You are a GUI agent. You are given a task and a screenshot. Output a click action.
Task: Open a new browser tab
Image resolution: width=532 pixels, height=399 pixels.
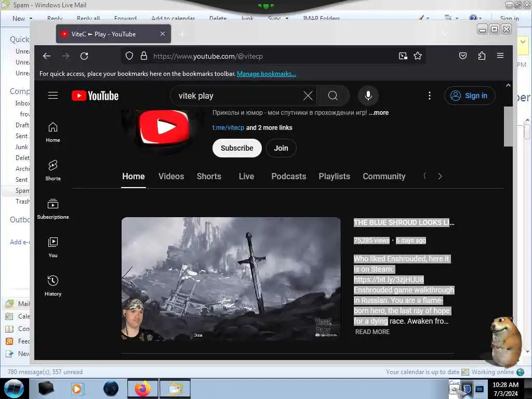(x=182, y=34)
